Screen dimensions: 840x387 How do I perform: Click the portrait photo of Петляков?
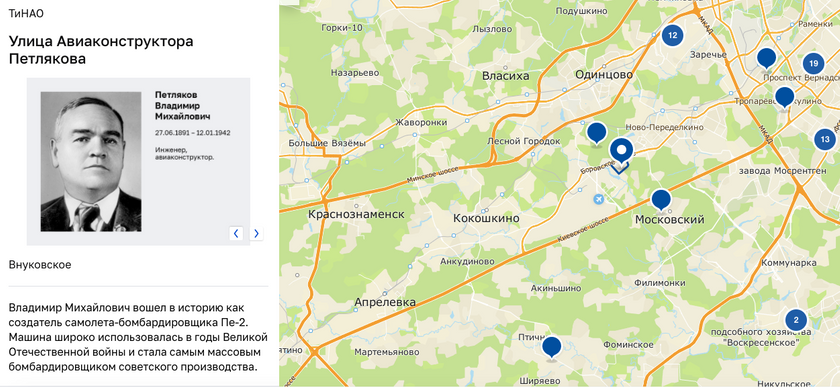pos(91,161)
